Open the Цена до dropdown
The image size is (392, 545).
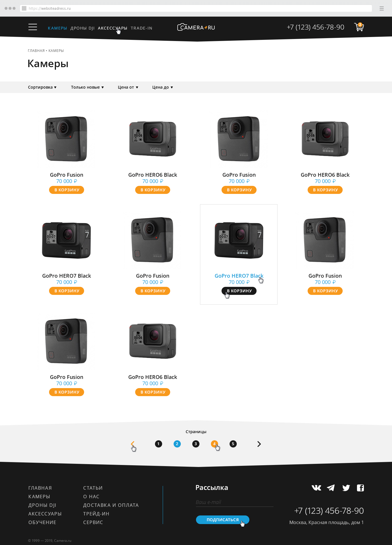click(x=163, y=87)
